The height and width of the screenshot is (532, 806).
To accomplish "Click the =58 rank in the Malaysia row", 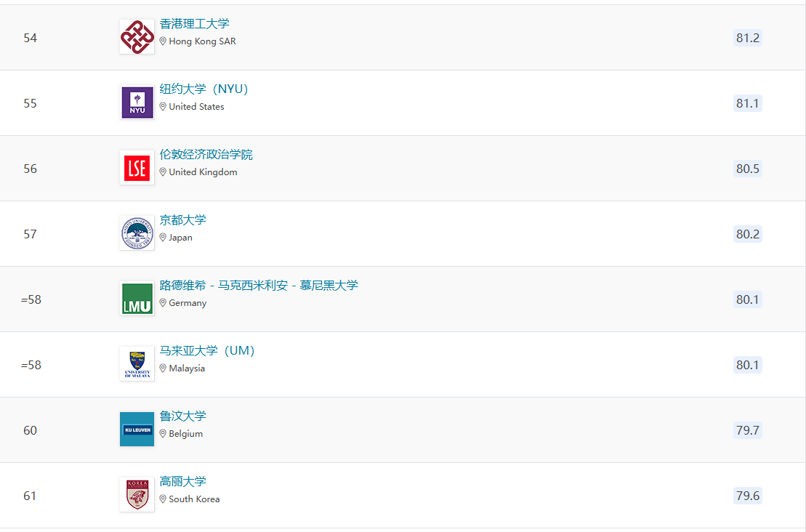I will click(x=31, y=364).
